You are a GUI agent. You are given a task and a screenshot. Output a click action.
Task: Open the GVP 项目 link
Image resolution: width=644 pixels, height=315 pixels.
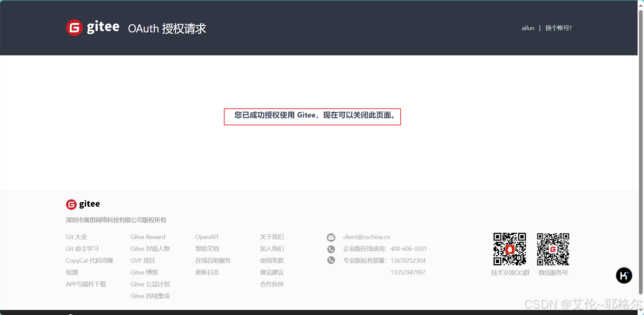point(143,261)
